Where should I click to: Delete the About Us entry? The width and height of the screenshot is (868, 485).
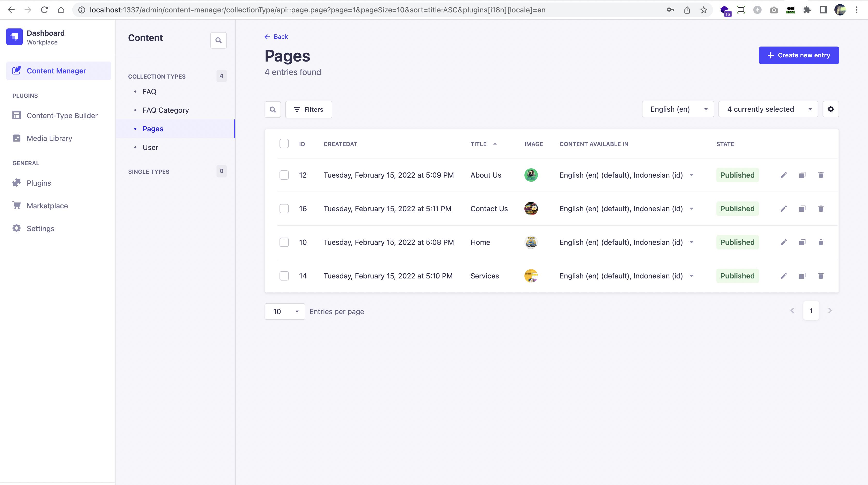[x=821, y=175]
